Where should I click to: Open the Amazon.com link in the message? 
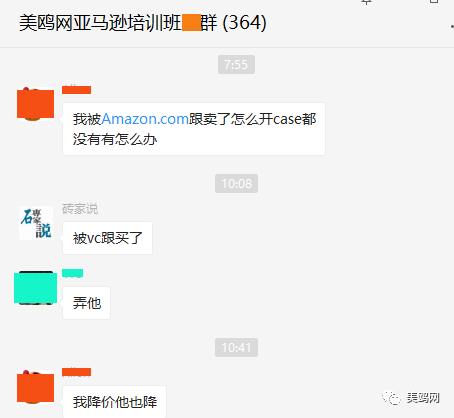(x=145, y=119)
